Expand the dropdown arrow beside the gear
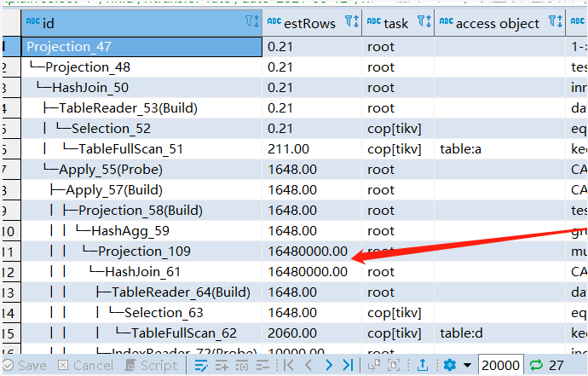The image size is (588, 376). [467, 365]
